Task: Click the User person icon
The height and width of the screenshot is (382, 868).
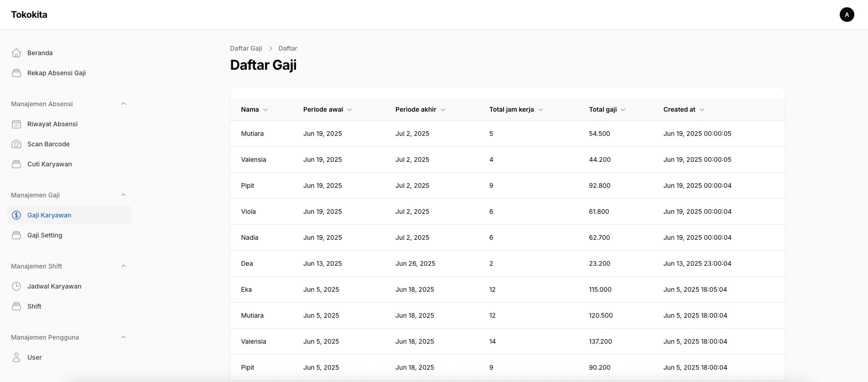Action: coord(16,357)
